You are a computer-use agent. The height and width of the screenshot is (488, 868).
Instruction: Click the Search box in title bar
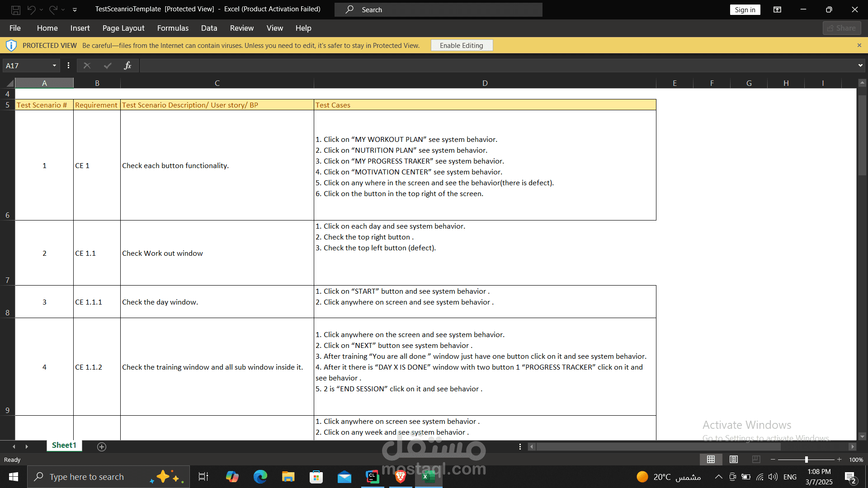(439, 9)
